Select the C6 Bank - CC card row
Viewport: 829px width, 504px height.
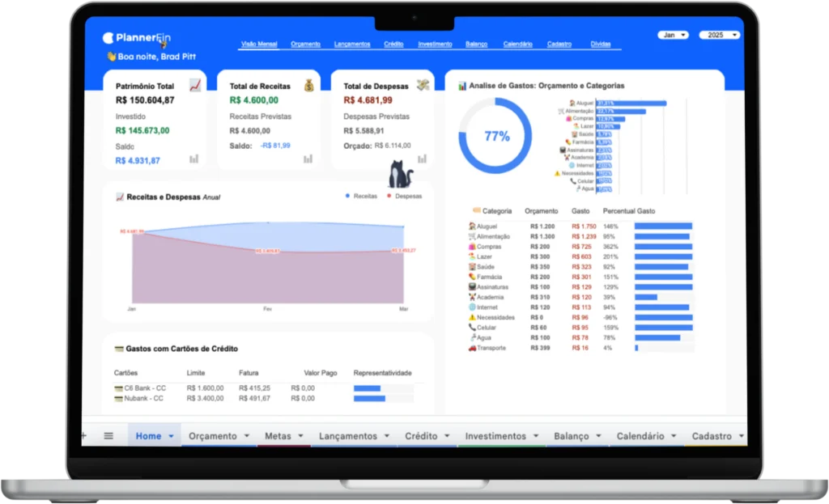[x=138, y=388]
